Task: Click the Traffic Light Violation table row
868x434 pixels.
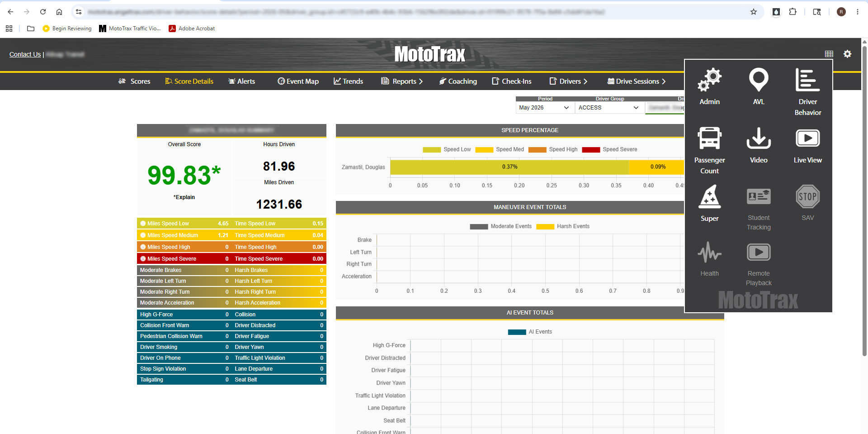Action: 279,358
